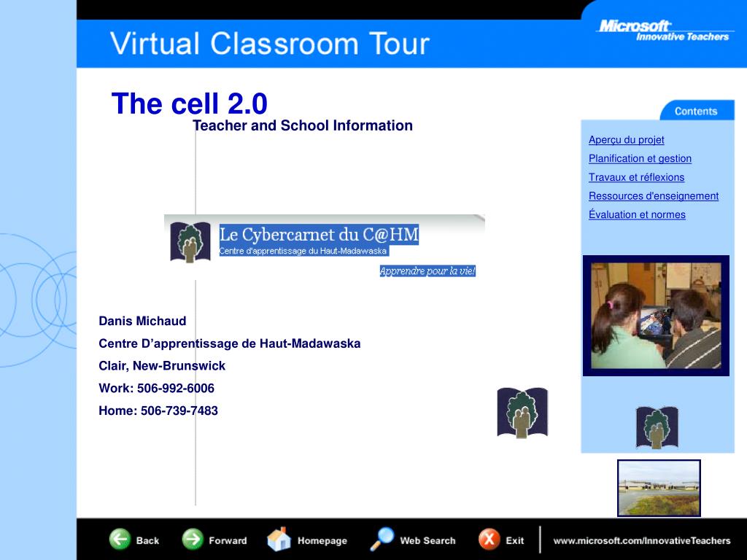Click the Work: 506-992-6006 phone number
The width and height of the screenshot is (747, 560).
(156, 388)
